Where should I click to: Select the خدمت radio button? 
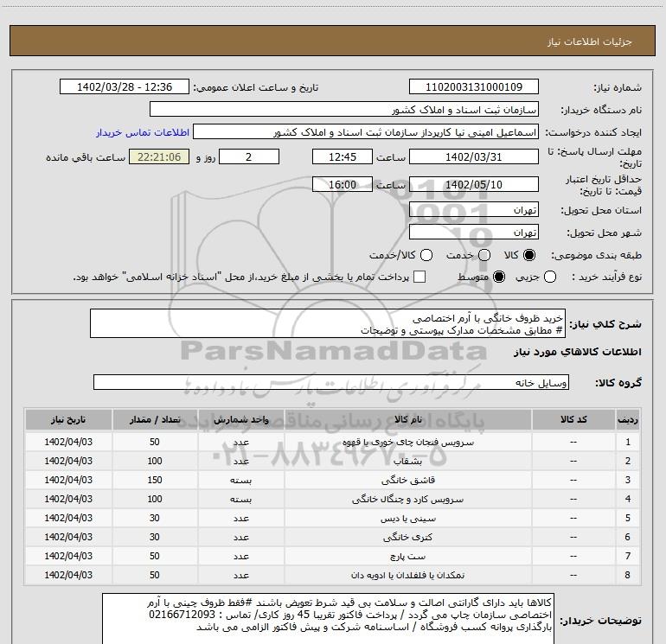(484, 255)
